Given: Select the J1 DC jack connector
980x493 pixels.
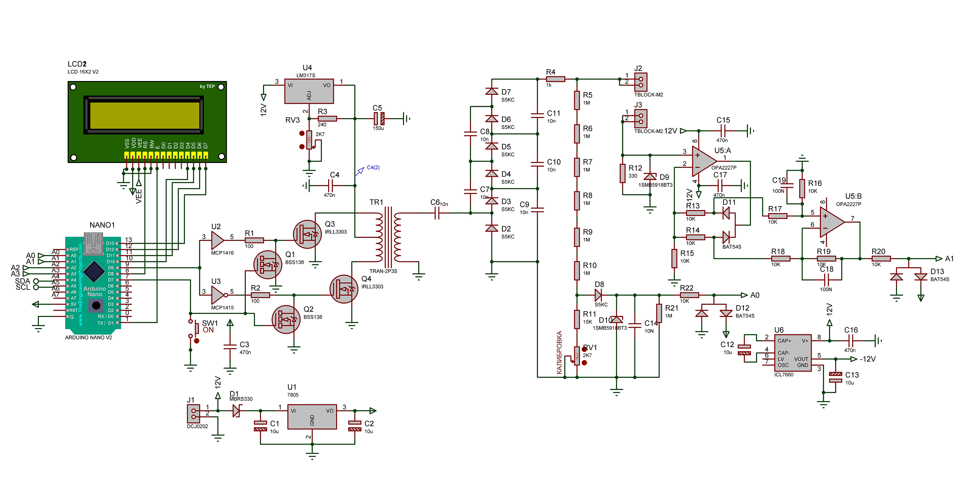Looking at the screenshot, I should pyautogui.click(x=193, y=414).
